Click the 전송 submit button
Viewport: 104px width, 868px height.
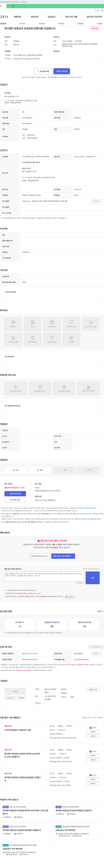pos(93,578)
